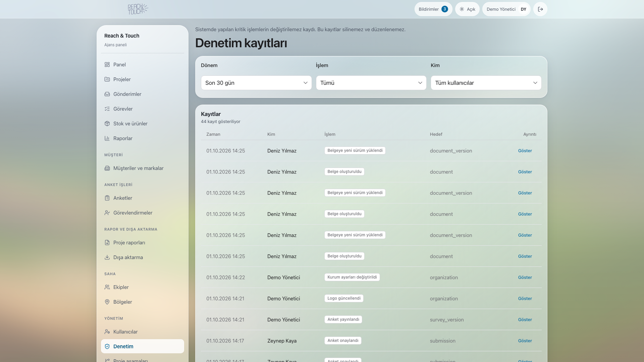Open the Bildirimler notifications button
The image size is (644, 362).
(x=433, y=9)
